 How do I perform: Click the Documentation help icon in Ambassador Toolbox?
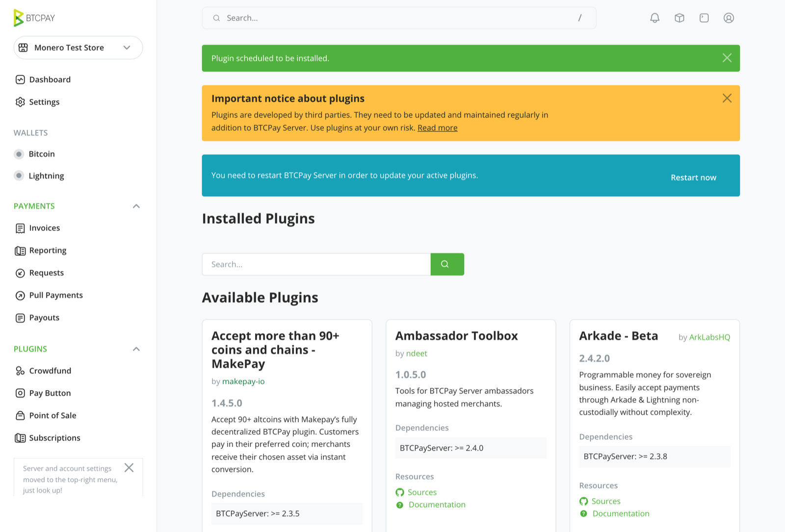(x=400, y=505)
